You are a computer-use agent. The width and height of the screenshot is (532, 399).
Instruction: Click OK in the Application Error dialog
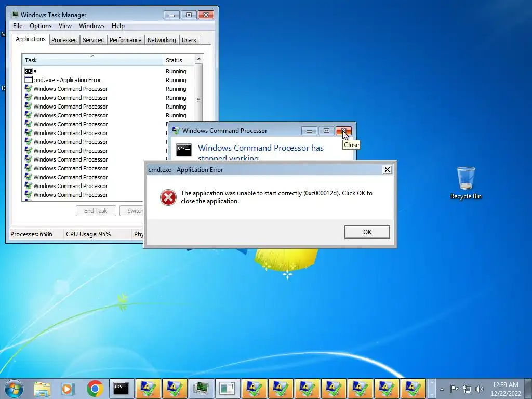click(367, 232)
